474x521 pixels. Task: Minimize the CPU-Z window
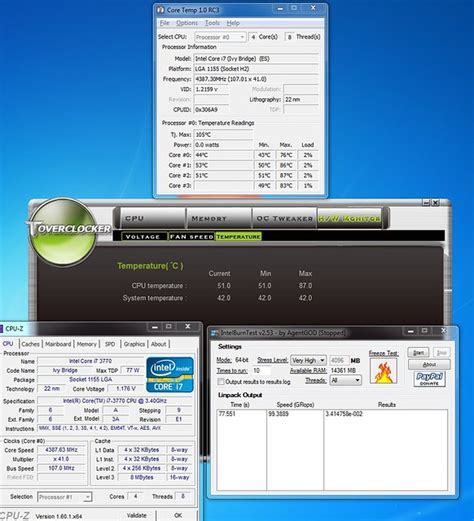pos(155,327)
